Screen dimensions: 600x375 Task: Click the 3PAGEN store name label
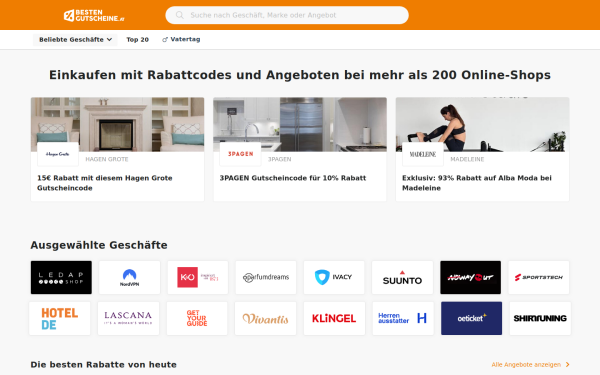tap(280, 159)
